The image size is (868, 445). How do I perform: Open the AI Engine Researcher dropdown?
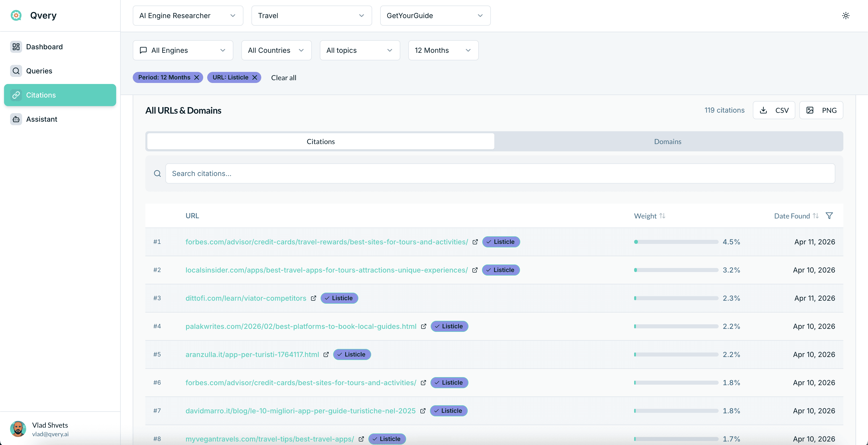[x=188, y=16]
